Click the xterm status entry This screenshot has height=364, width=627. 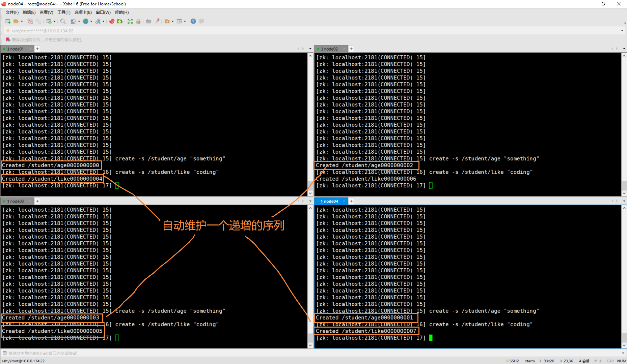pos(530,361)
